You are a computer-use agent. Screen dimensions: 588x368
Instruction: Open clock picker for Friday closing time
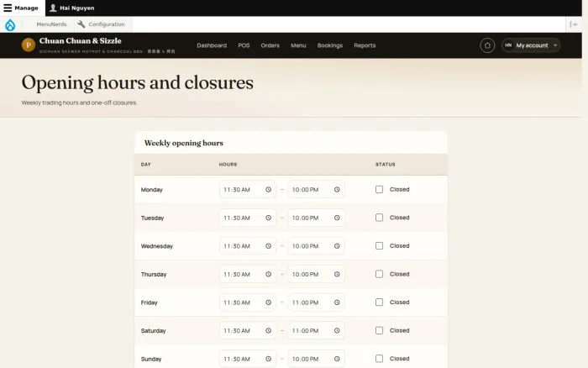point(337,302)
